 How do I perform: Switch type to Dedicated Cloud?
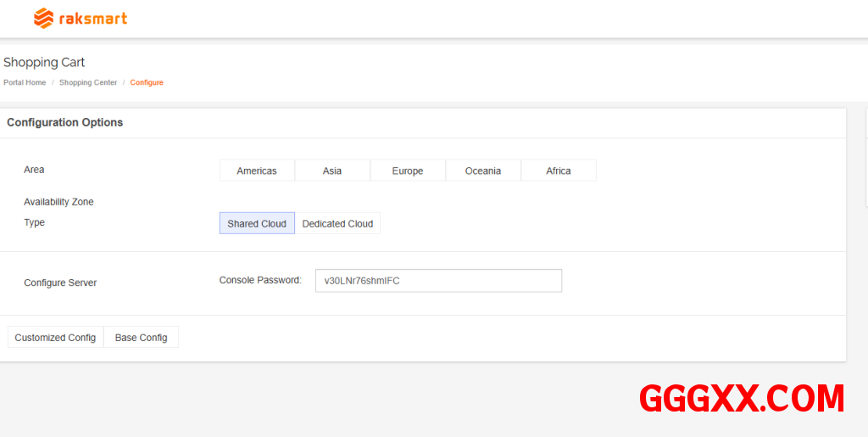pos(337,223)
